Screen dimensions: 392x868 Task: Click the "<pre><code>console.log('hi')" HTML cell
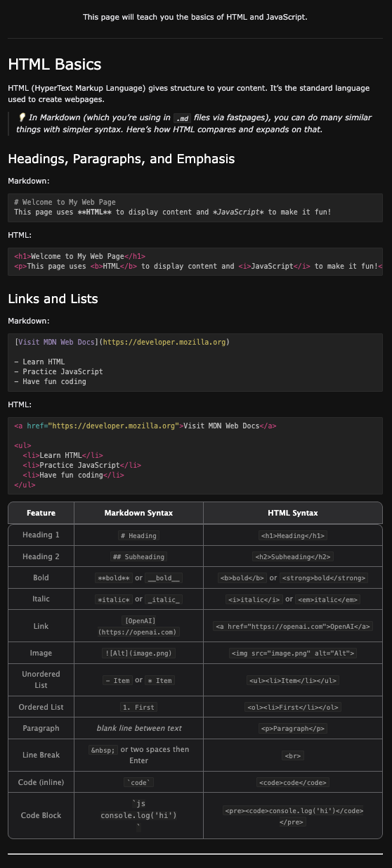(x=293, y=816)
